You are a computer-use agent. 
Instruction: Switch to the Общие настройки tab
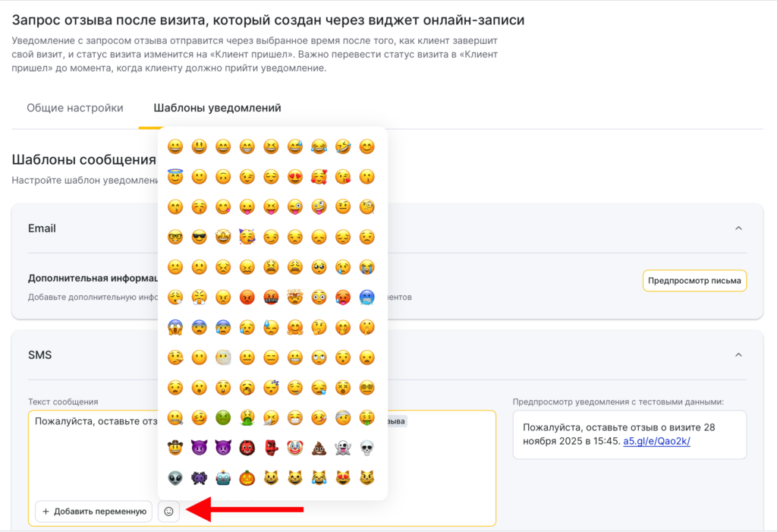pos(75,108)
